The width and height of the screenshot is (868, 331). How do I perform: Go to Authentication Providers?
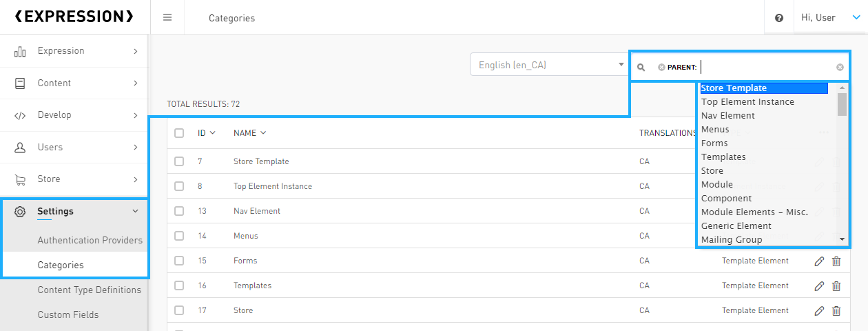click(90, 241)
